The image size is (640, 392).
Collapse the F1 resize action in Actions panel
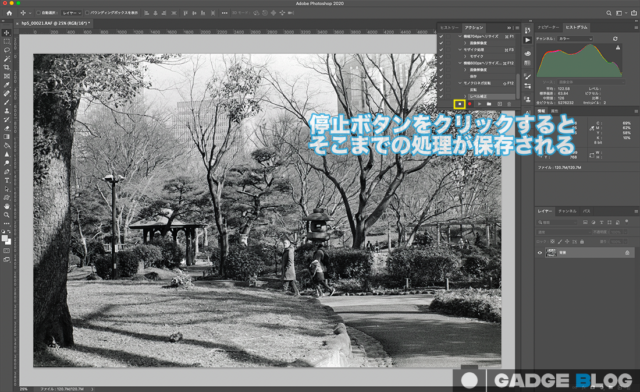pos(460,36)
